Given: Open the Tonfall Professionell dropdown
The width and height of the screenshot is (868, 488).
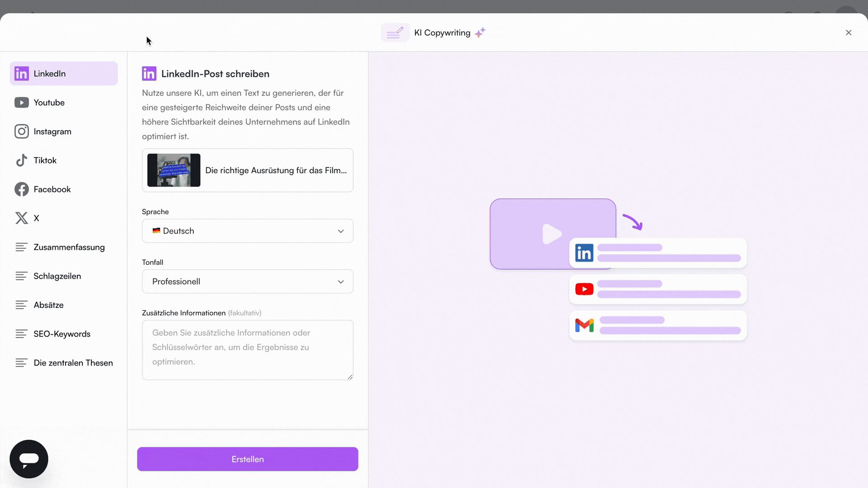Looking at the screenshot, I should [x=248, y=282].
